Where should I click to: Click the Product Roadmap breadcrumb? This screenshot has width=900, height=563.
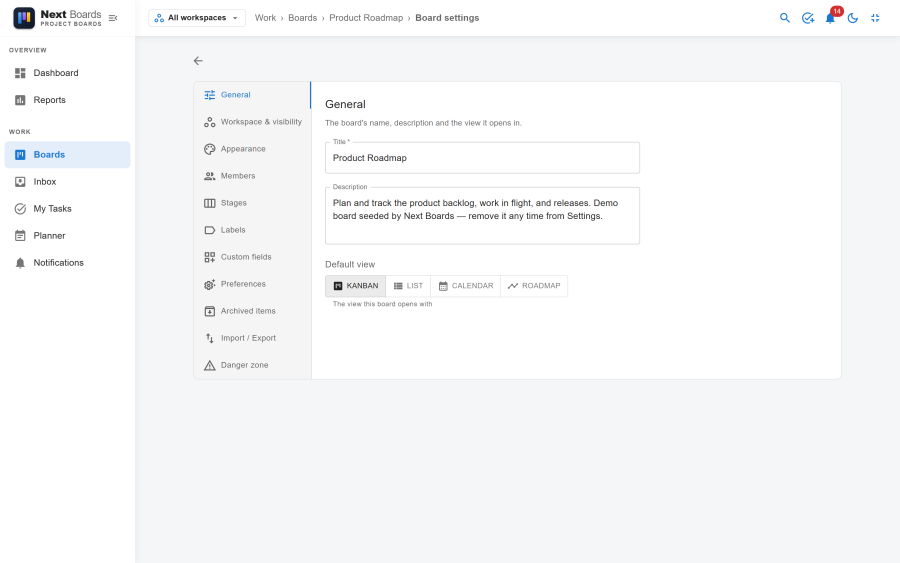[366, 18]
